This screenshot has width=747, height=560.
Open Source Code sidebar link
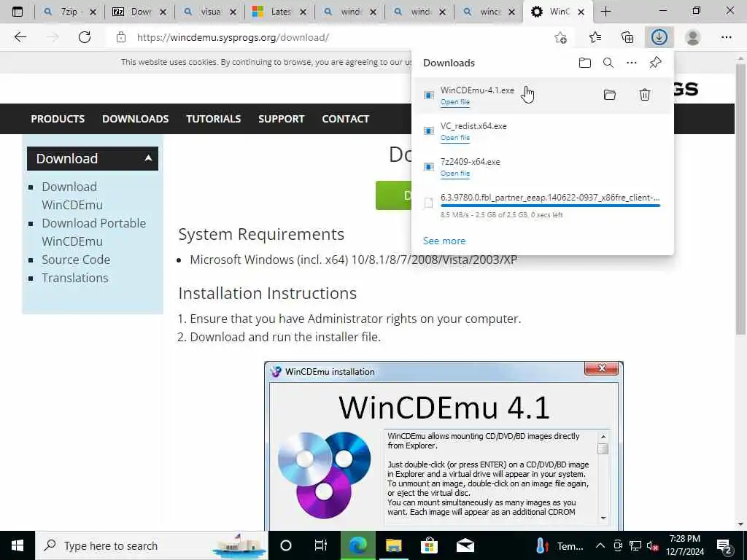pos(76,260)
